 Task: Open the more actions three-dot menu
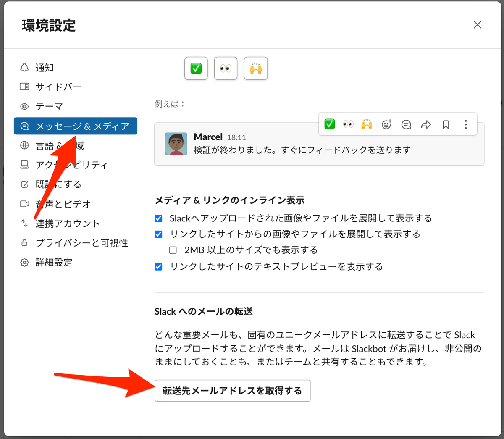pyautogui.click(x=466, y=124)
